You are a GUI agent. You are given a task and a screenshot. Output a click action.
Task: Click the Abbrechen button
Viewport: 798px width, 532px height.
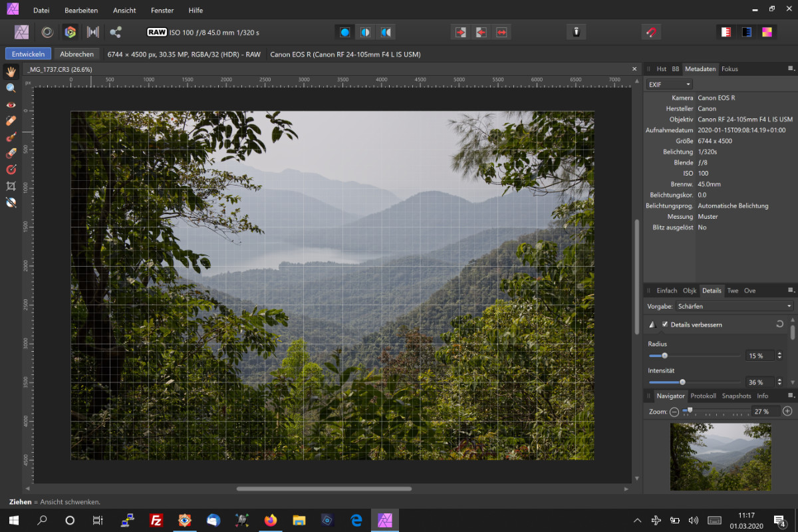click(x=76, y=54)
